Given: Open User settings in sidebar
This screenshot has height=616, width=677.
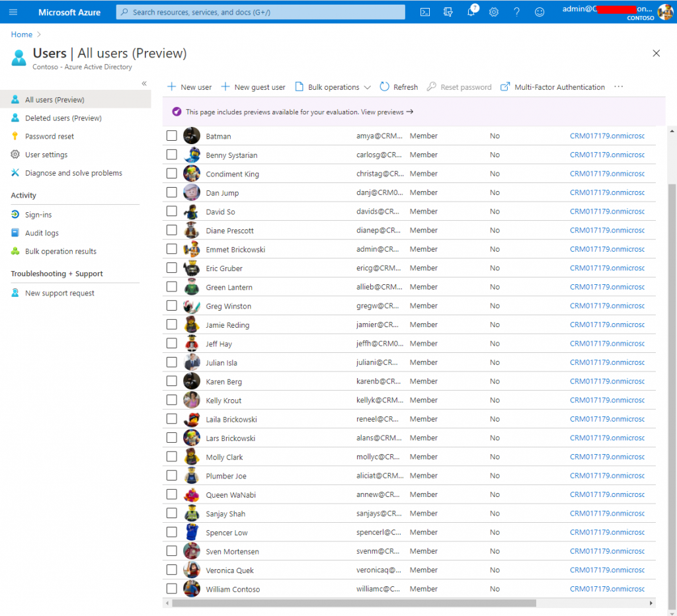Looking at the screenshot, I should coord(46,155).
